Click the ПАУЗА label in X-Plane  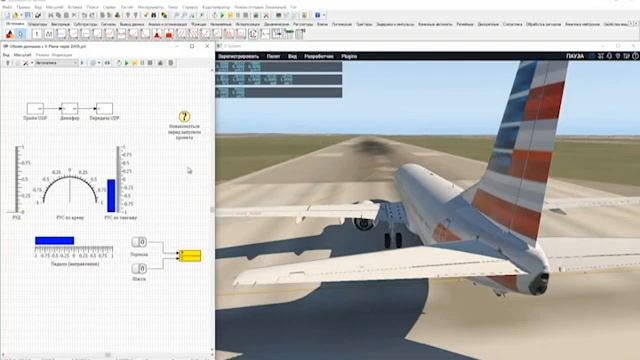point(575,56)
